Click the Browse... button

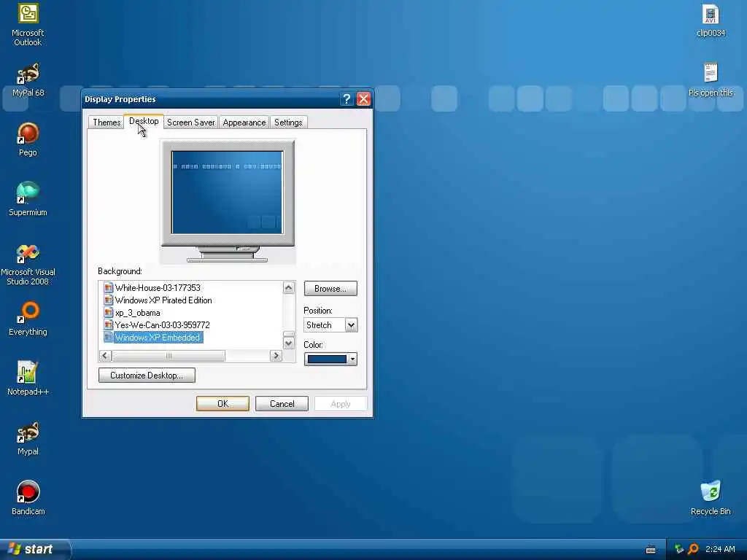(x=330, y=289)
